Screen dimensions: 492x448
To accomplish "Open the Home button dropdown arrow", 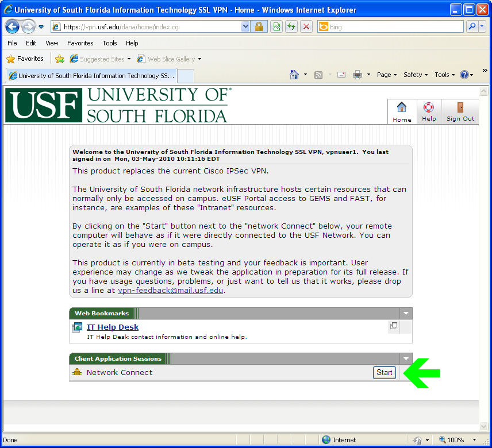I will pyautogui.click(x=305, y=75).
